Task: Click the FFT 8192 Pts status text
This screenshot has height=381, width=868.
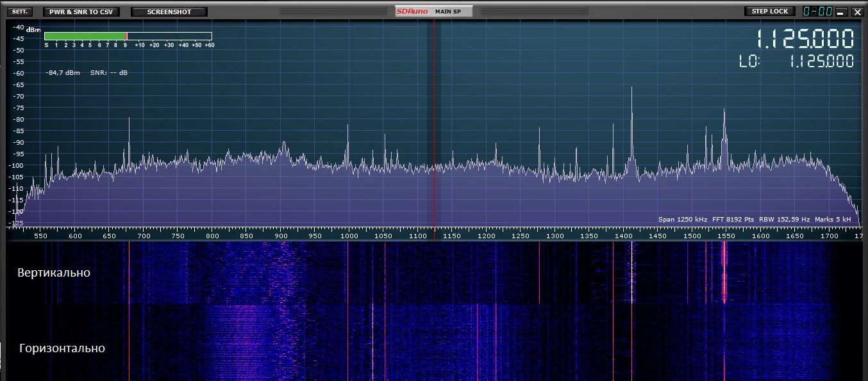Action: pyautogui.click(x=735, y=220)
